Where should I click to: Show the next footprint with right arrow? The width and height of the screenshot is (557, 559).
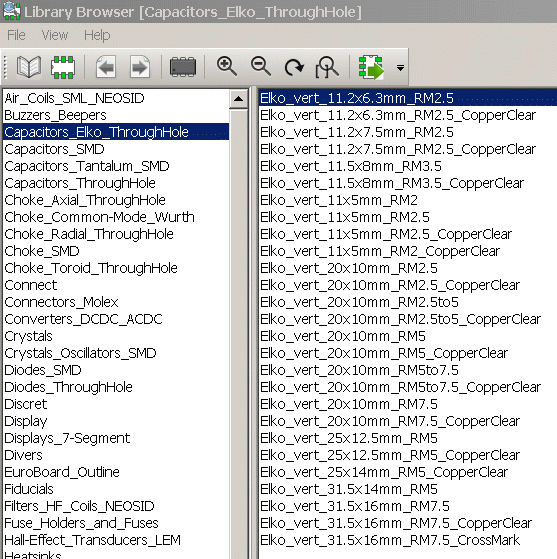coord(139,67)
